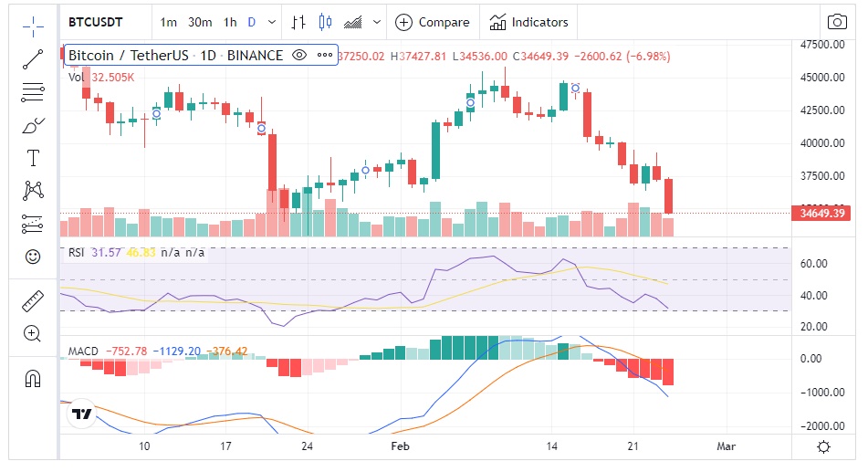Click the Compare button
Screen dimensions: 868x472
point(433,22)
